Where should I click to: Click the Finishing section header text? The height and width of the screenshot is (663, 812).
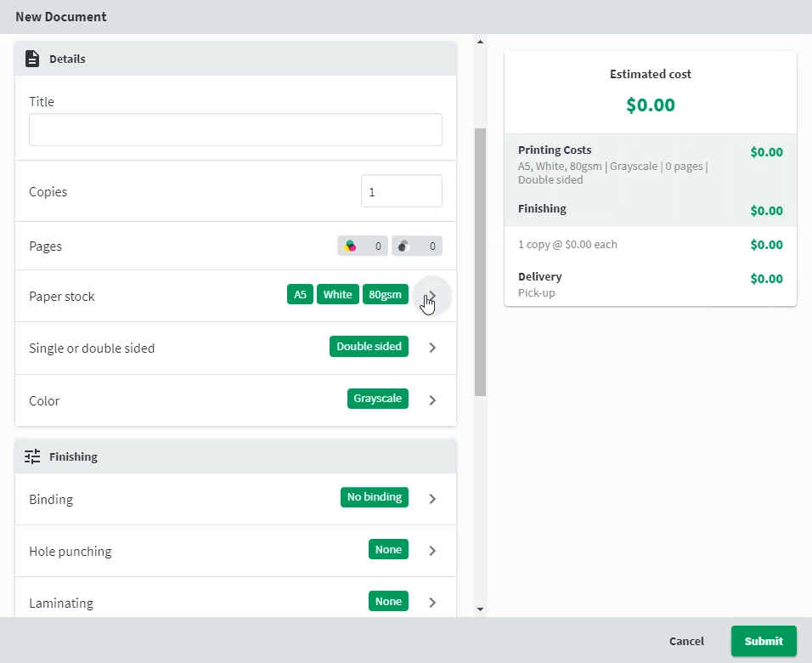pos(73,456)
